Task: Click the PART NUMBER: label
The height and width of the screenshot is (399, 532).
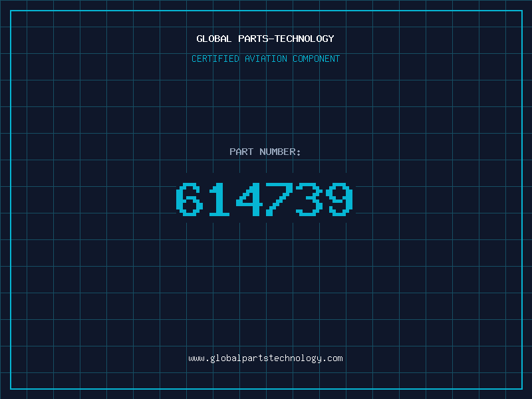Action: click(x=265, y=152)
